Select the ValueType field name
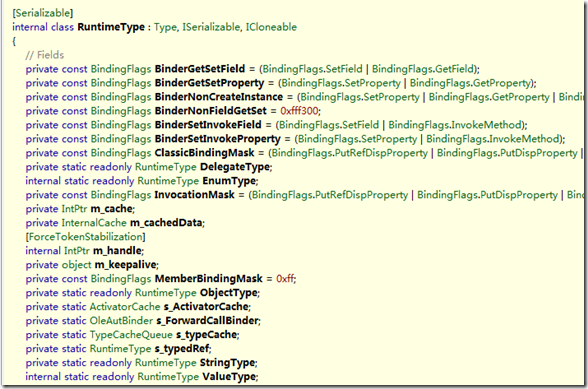 point(229,377)
